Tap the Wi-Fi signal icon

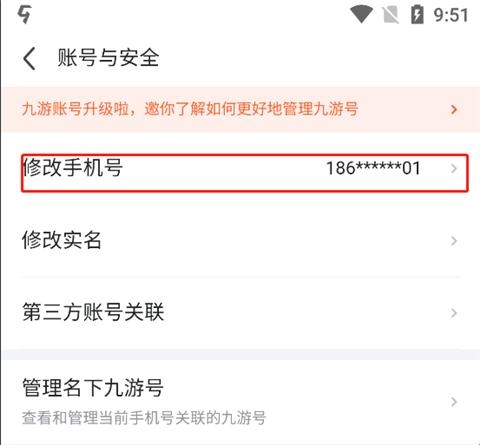tap(361, 15)
